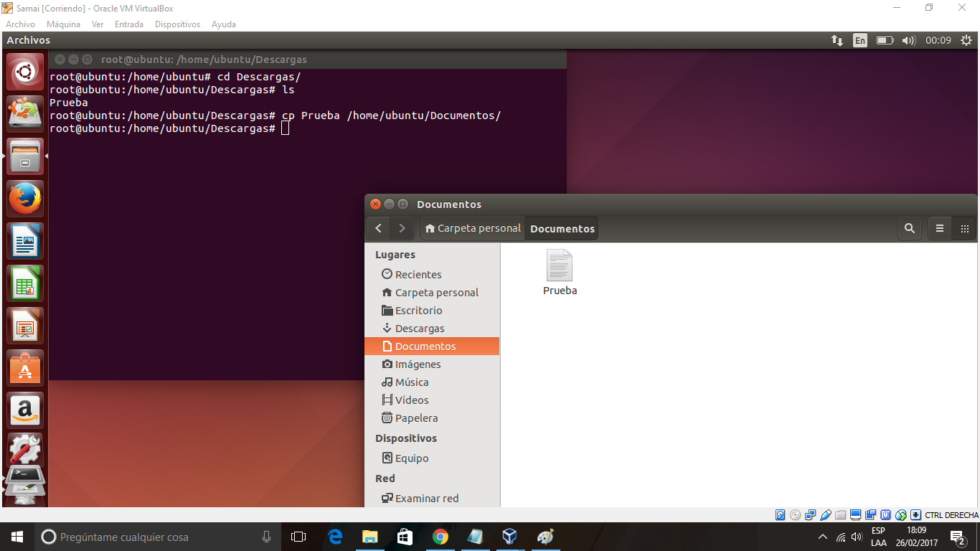980x551 pixels.
Task: Open the volume indicator in the Ubuntu panel
Action: pyautogui.click(x=908, y=40)
